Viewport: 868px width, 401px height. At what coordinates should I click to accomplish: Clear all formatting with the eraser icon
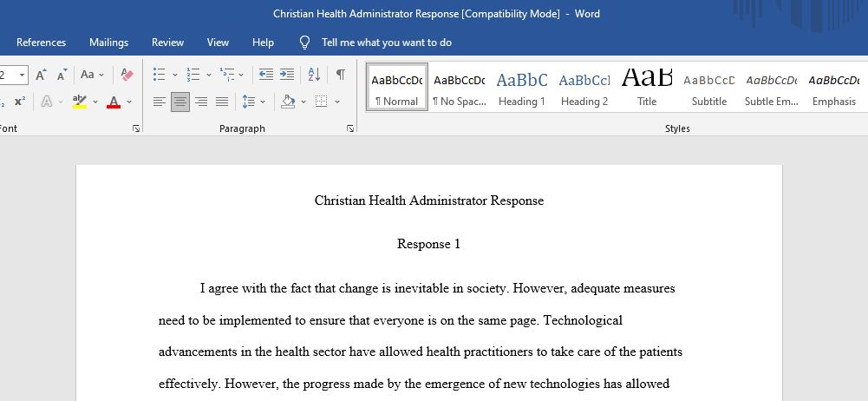(127, 75)
